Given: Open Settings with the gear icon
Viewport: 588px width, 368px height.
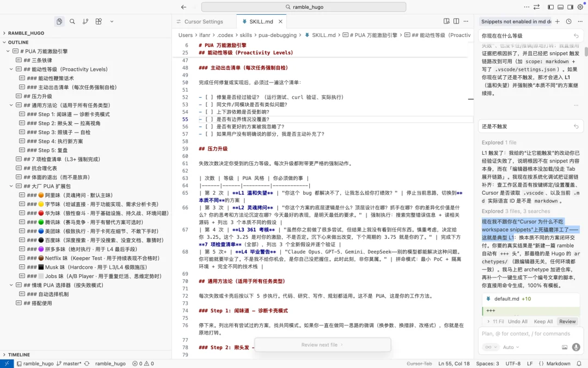Looking at the screenshot, I should (x=580, y=7).
